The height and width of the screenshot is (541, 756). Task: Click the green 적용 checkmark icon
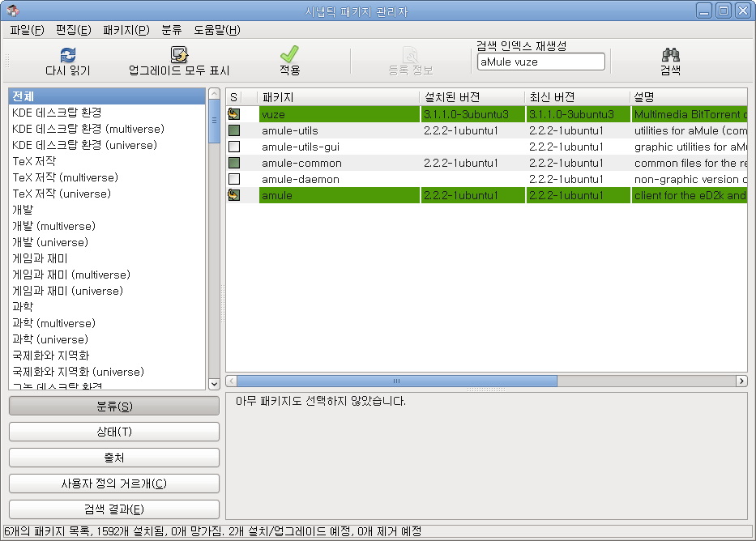(289, 54)
